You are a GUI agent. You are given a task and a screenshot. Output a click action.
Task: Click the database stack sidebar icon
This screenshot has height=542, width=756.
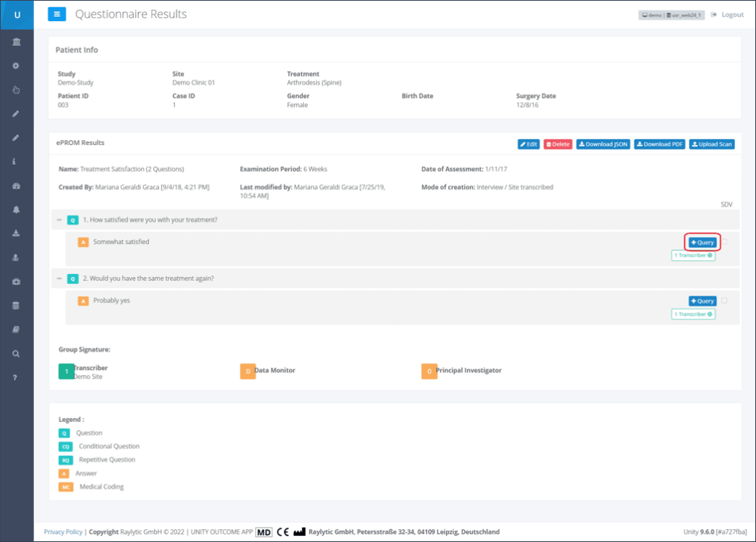pyautogui.click(x=16, y=306)
